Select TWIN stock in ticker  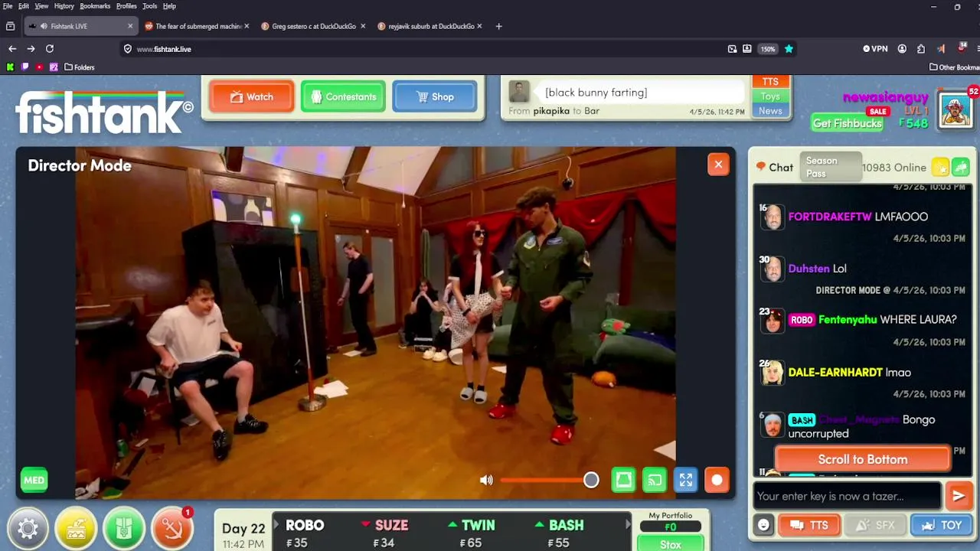[475, 533]
